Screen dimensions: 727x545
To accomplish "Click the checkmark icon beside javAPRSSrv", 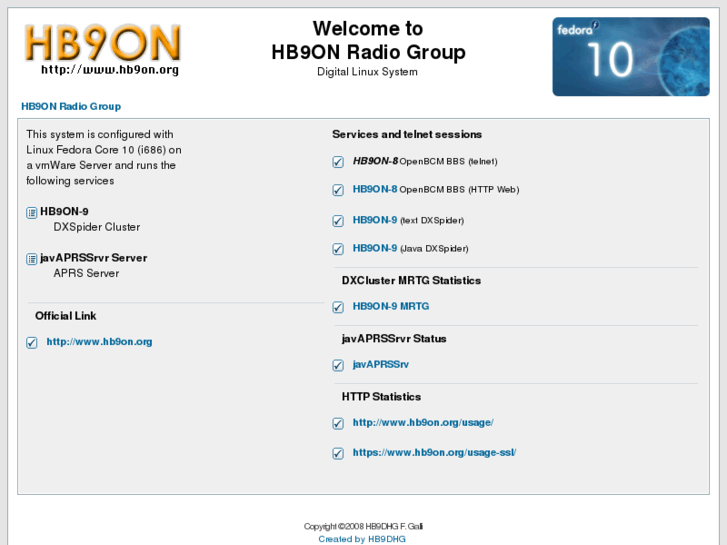I will tap(338, 365).
